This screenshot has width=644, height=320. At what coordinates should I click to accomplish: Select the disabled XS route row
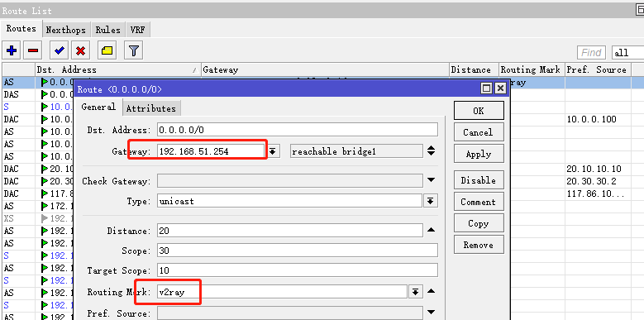coord(38,218)
